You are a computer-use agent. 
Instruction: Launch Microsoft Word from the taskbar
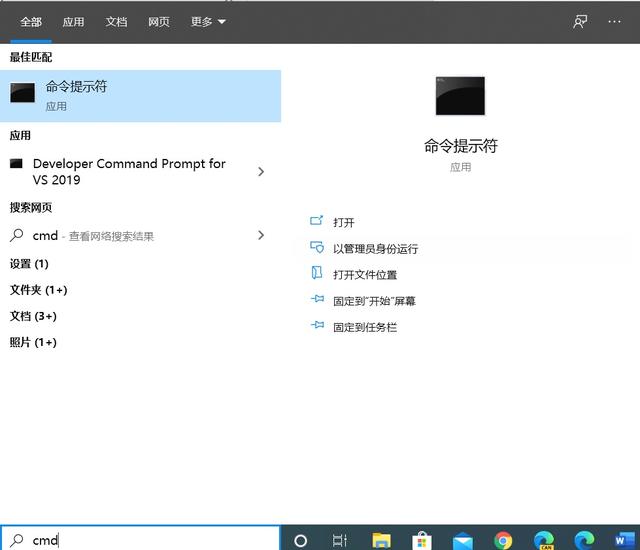pos(624,541)
